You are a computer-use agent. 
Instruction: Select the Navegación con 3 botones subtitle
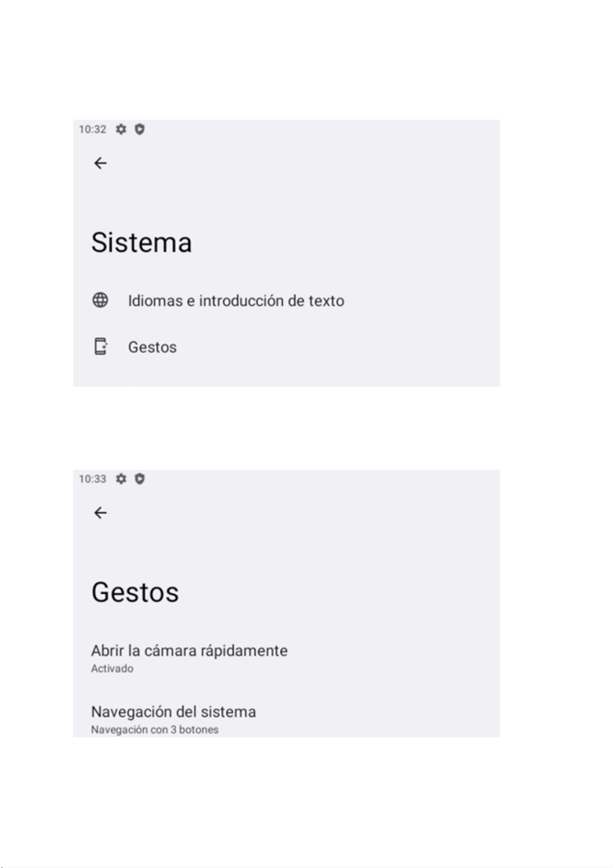coord(155,730)
